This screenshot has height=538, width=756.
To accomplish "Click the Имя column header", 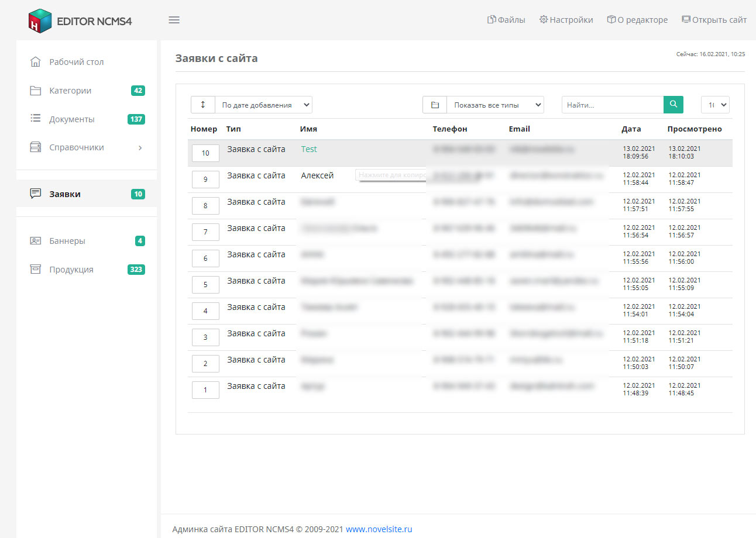I will [x=308, y=129].
